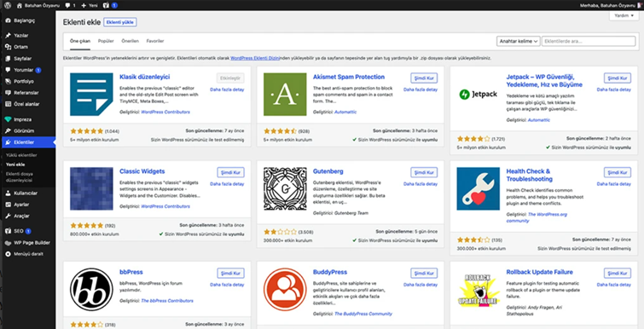
Task: Click Rollback Update Failure plugin image
Action: coord(478,289)
